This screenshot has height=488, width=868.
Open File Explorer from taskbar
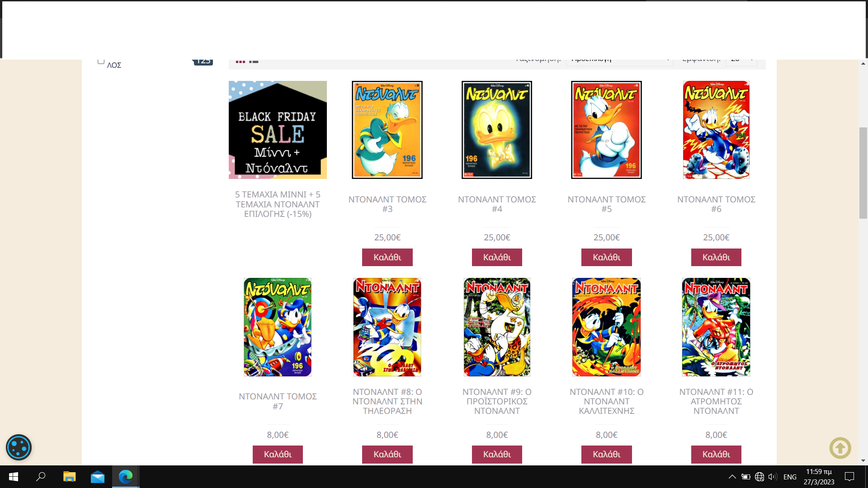(x=69, y=477)
